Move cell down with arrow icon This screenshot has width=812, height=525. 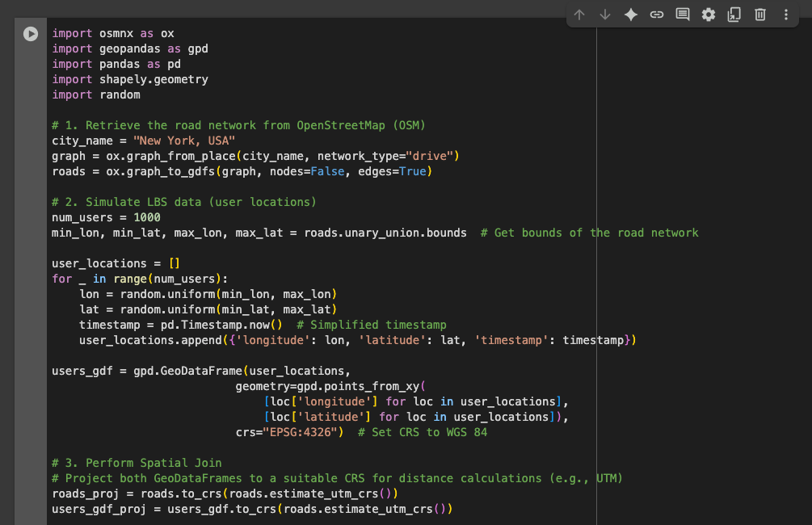[605, 15]
